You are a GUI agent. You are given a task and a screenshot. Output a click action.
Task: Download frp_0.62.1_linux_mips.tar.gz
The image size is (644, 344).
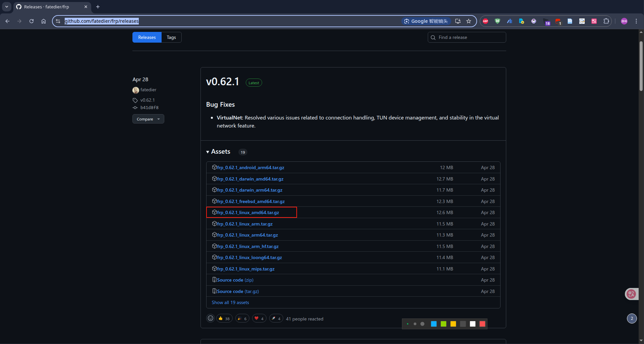(246, 269)
